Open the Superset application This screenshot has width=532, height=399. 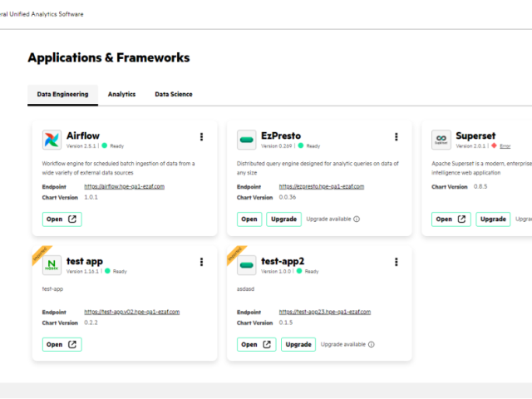[451, 219]
